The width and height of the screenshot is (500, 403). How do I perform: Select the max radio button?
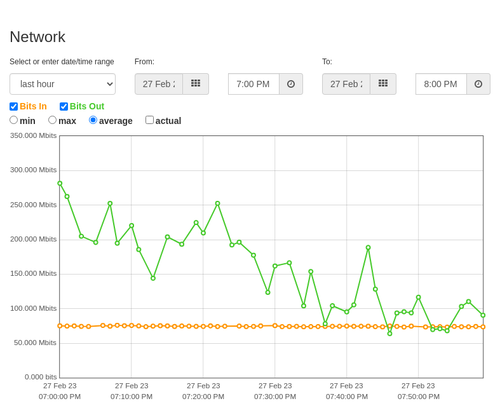[52, 120]
